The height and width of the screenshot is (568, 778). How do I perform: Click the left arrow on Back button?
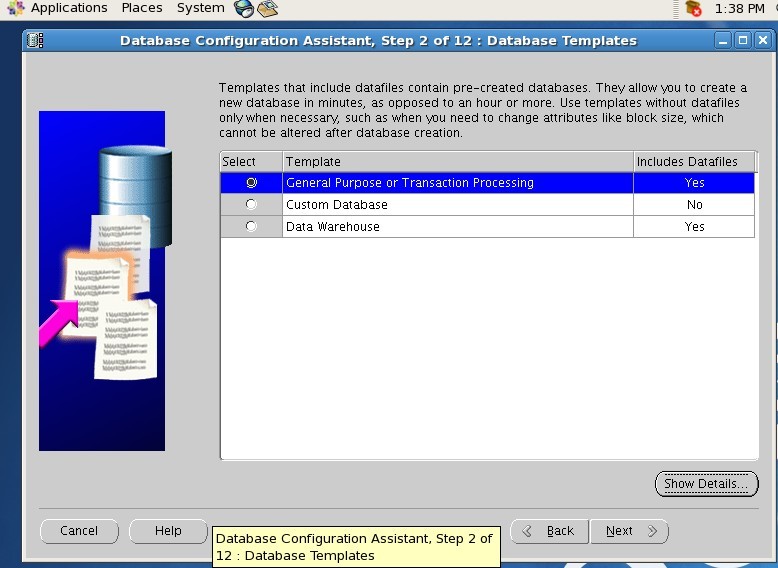pyautogui.click(x=527, y=531)
